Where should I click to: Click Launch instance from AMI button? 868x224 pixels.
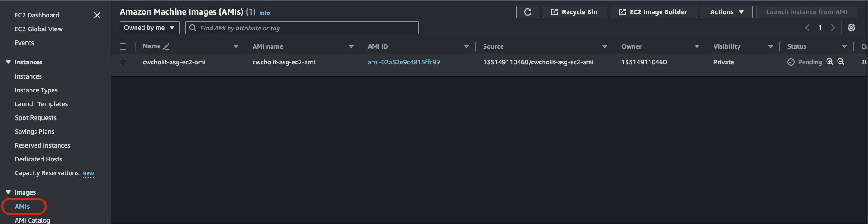point(807,12)
